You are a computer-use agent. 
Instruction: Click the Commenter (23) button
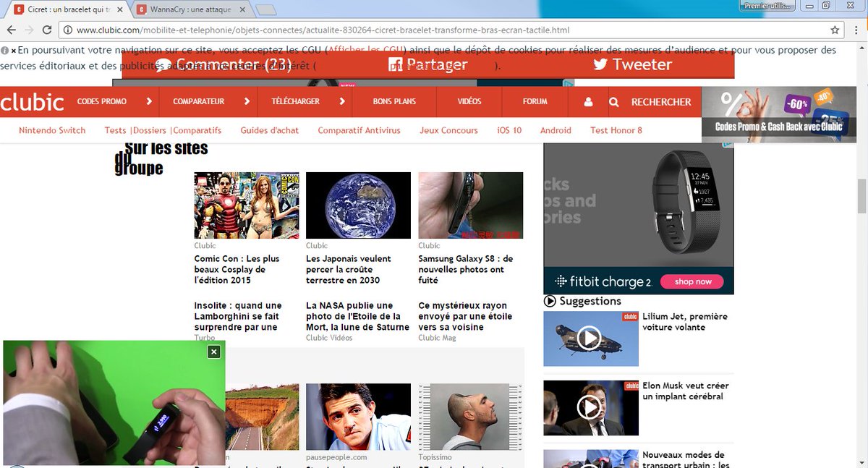click(x=223, y=64)
